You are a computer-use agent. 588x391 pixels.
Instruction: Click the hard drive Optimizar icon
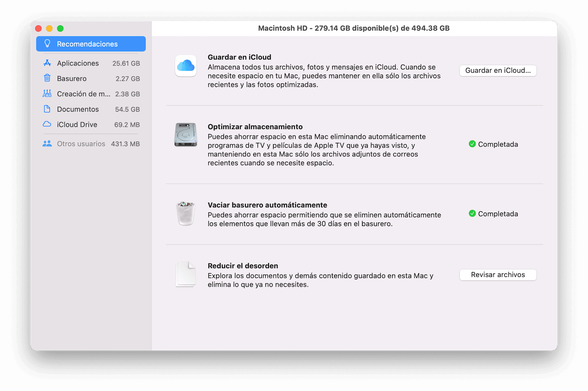point(186,135)
